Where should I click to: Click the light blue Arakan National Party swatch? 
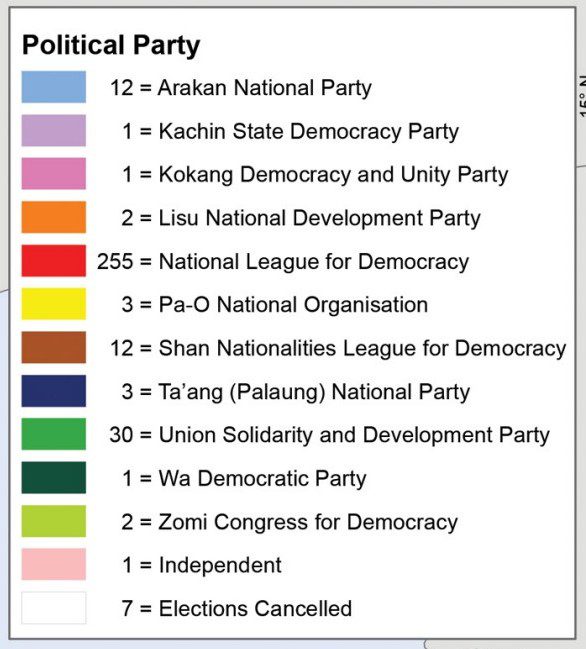[54, 87]
